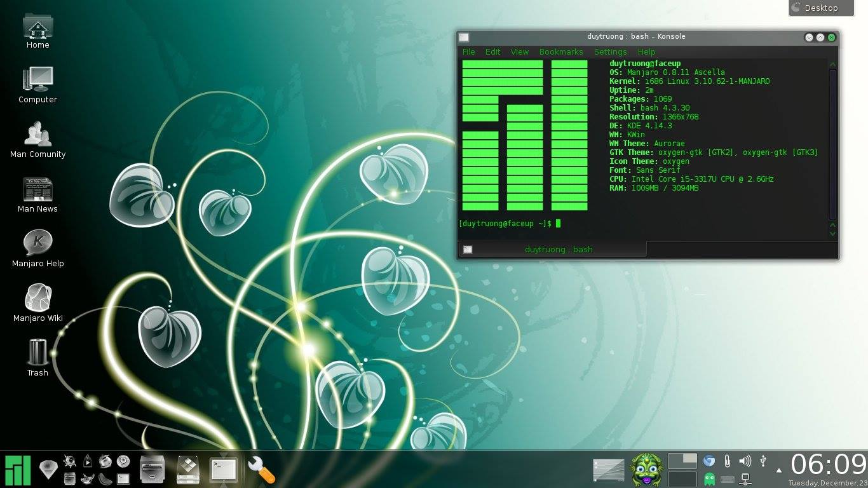Click the Konsole task entry in the panel

(x=224, y=471)
